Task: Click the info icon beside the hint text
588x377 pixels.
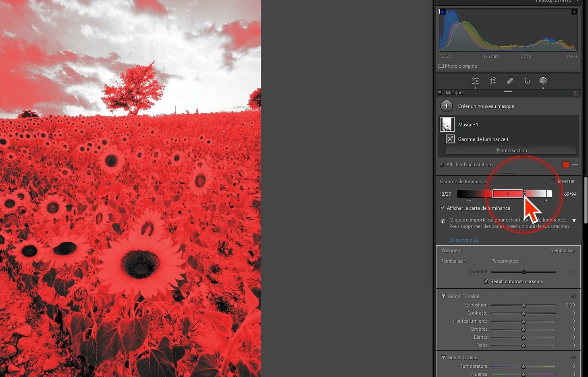Action: [443, 221]
